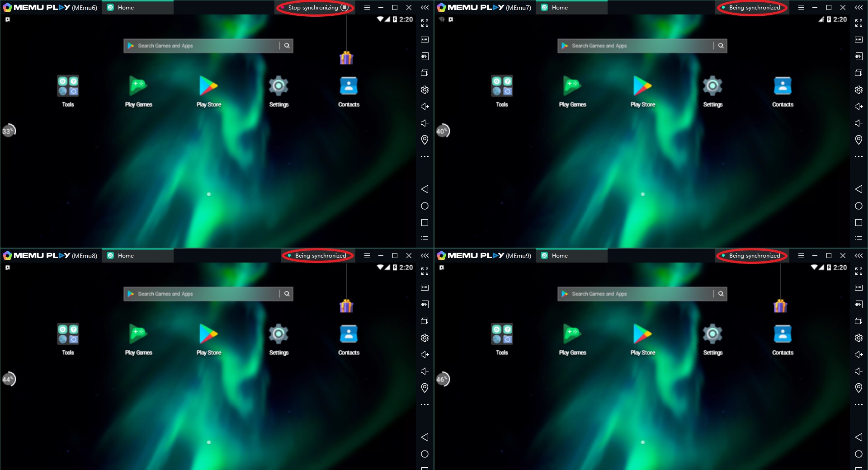Click the gift box icon in MEmu6

(x=346, y=58)
